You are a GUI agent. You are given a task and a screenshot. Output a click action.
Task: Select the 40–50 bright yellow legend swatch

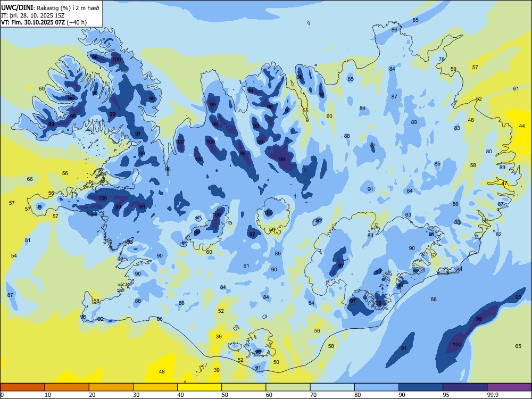pos(199,387)
